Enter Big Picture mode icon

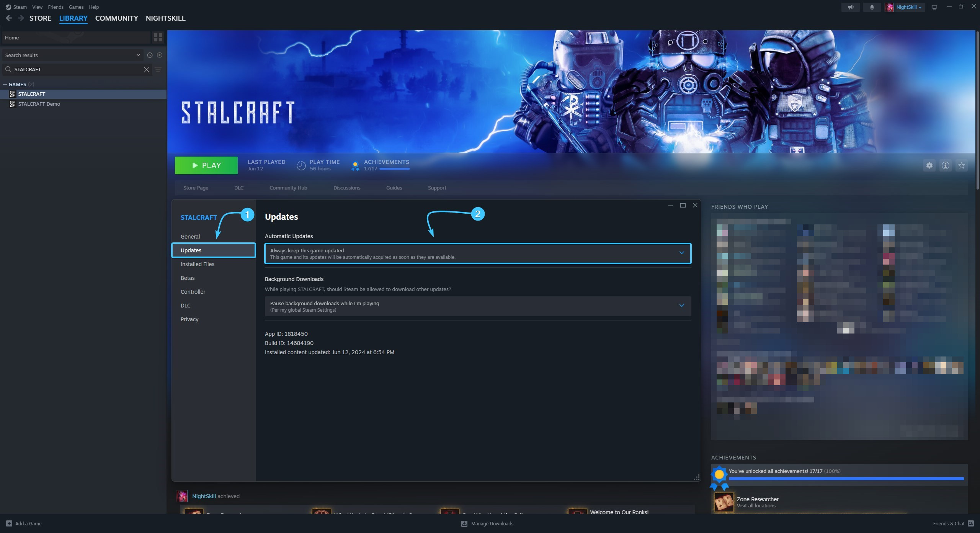[934, 7]
